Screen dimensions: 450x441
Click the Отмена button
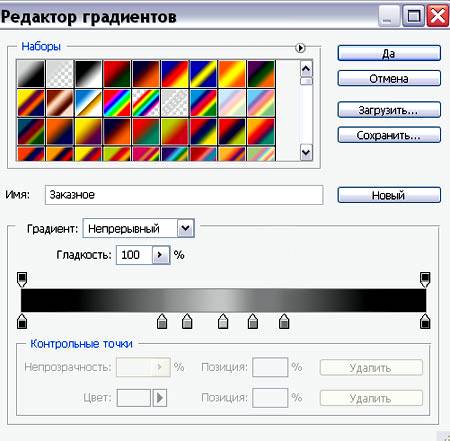click(x=389, y=79)
